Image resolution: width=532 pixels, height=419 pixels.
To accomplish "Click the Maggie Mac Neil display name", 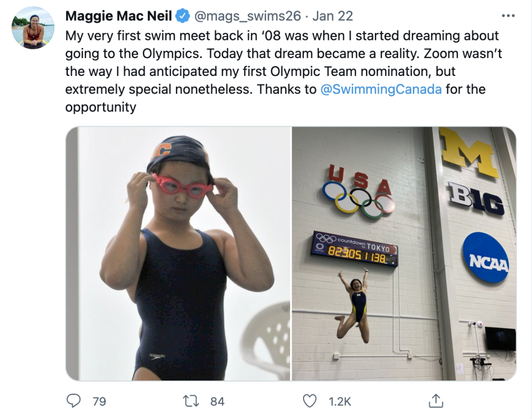I will 118,16.
